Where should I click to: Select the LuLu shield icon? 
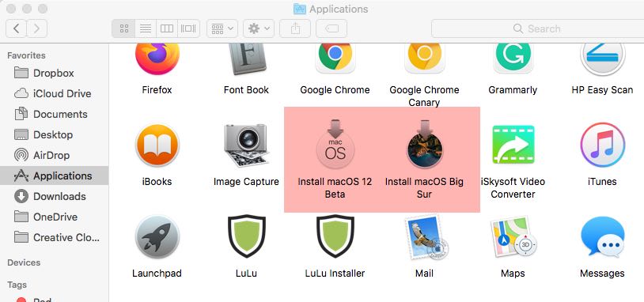(x=246, y=236)
